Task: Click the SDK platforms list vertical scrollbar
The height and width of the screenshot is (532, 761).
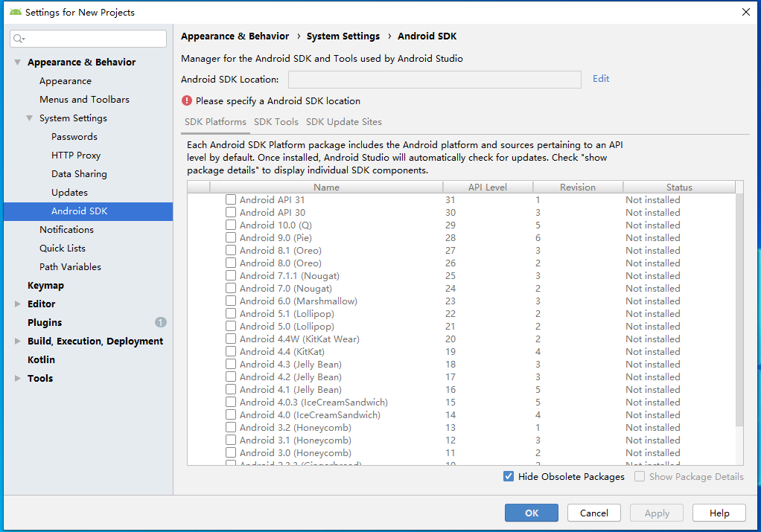Action: (x=739, y=310)
